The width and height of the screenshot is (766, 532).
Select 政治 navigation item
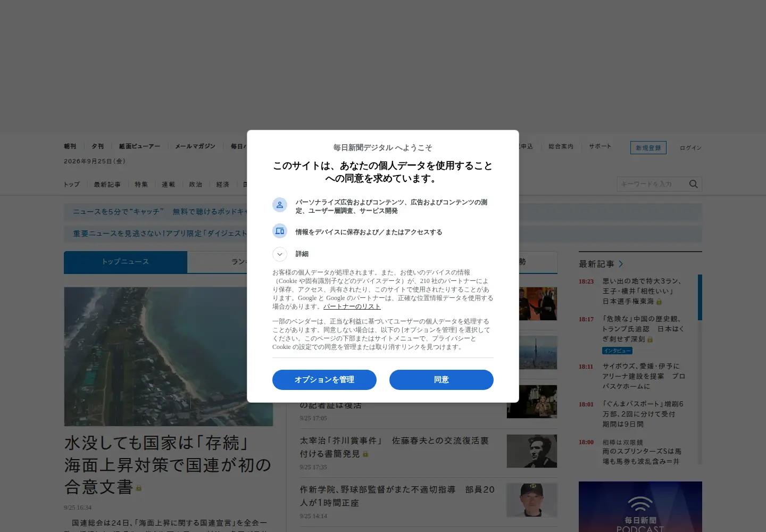[196, 185]
